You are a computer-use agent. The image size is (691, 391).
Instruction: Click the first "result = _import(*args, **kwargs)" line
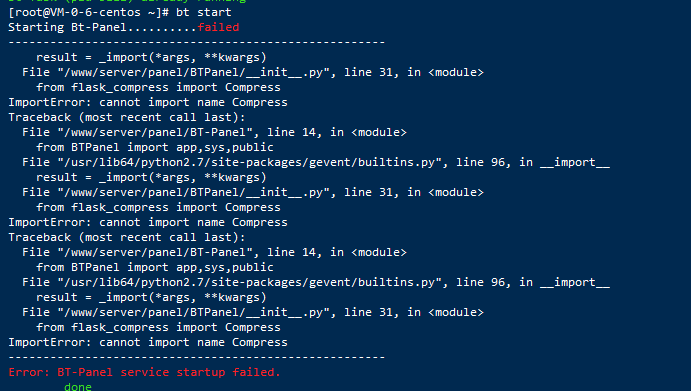tap(151, 57)
